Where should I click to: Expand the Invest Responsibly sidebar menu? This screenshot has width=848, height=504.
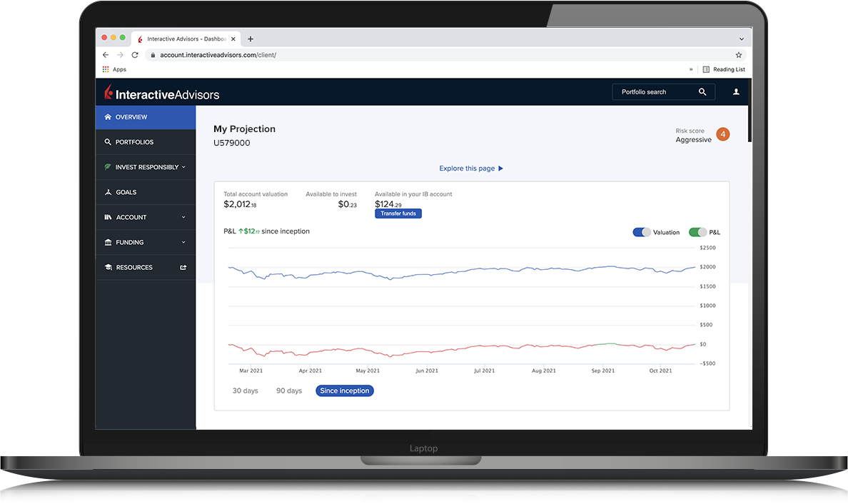pos(146,167)
